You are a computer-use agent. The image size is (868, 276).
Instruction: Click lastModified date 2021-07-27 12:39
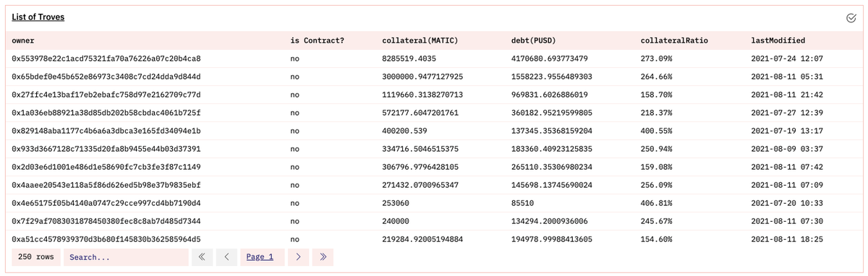(x=787, y=113)
